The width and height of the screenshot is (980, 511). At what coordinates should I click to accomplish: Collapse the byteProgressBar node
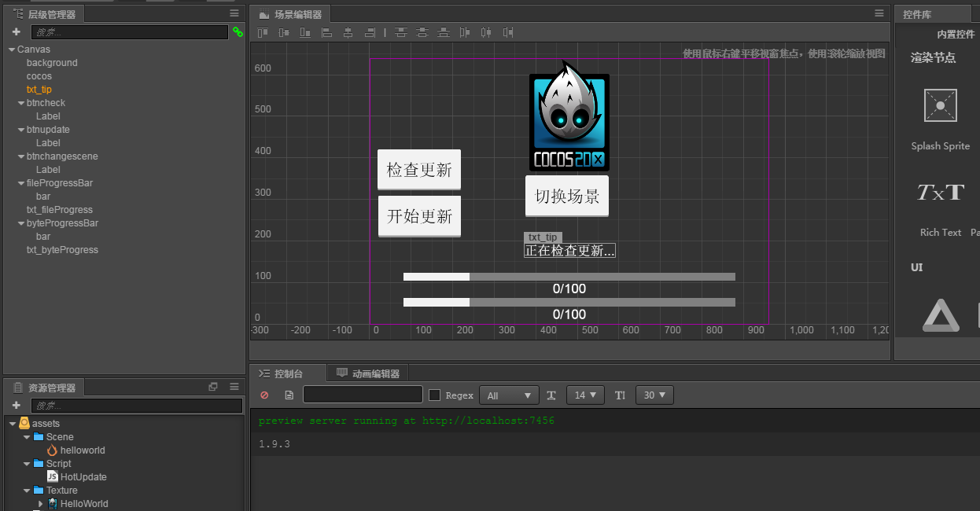pyautogui.click(x=21, y=223)
